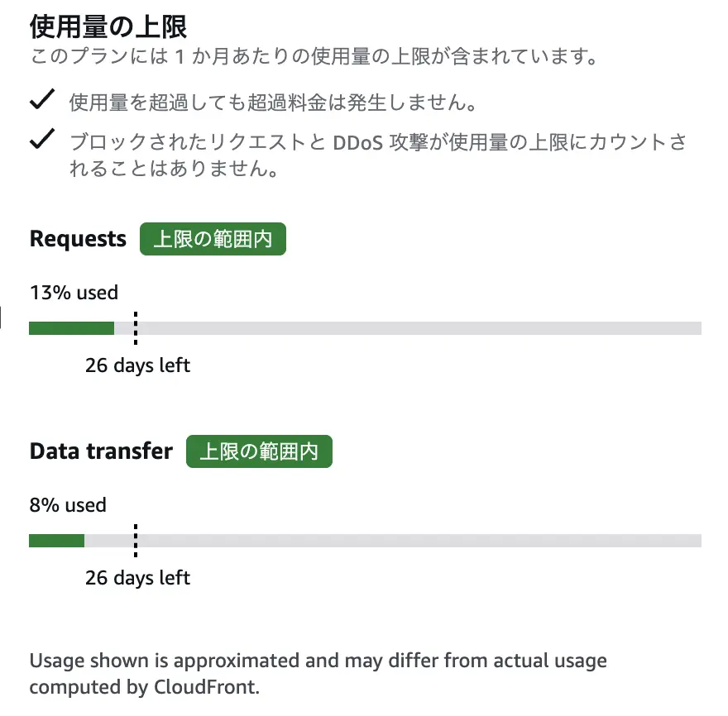Viewport: 728px width, 716px height.
Task: Click the 8% used label
Action: coord(68,504)
